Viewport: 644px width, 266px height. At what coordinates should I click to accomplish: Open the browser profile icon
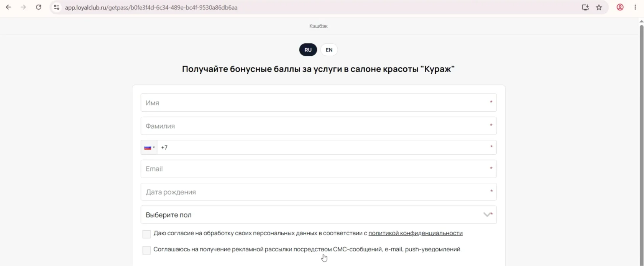click(x=620, y=7)
